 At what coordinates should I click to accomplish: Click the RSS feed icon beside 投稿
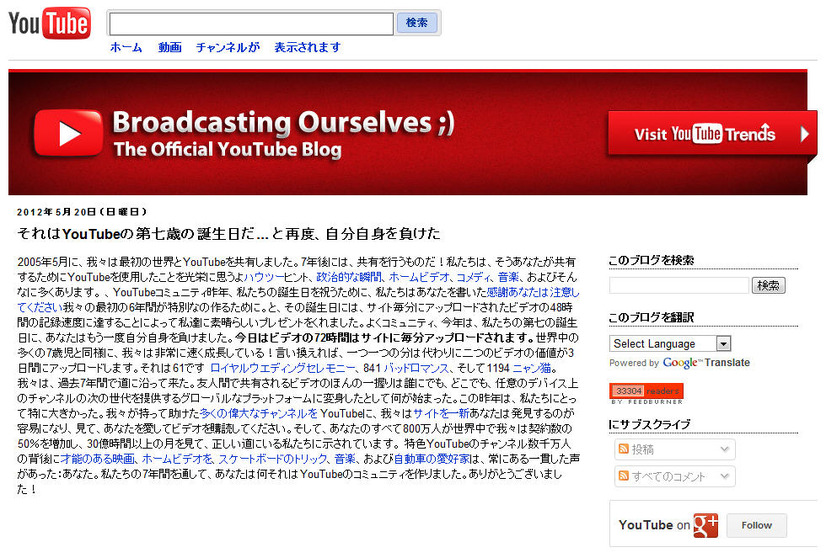(624, 449)
